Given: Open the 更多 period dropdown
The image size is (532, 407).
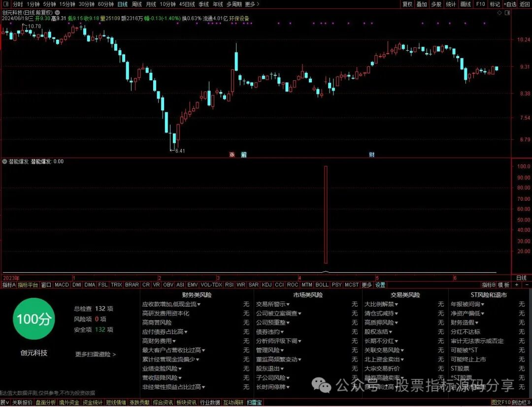Looking at the screenshot, I should 252,4.
